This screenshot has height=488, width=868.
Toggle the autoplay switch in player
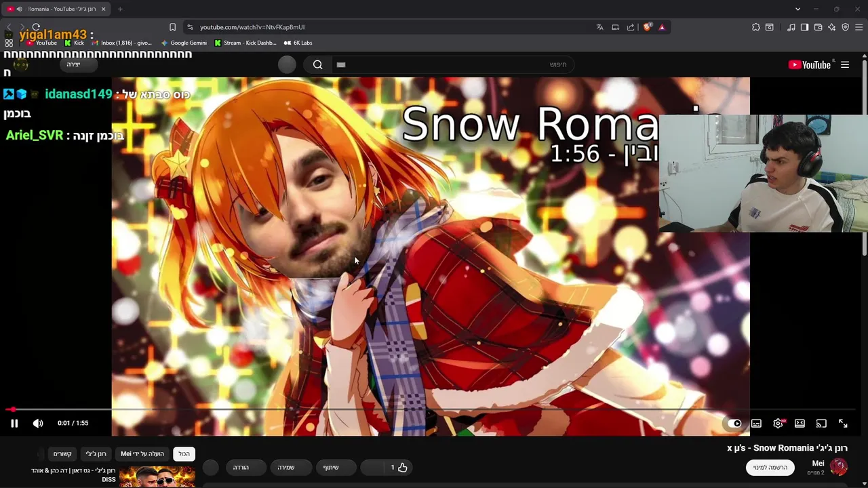pos(734,424)
